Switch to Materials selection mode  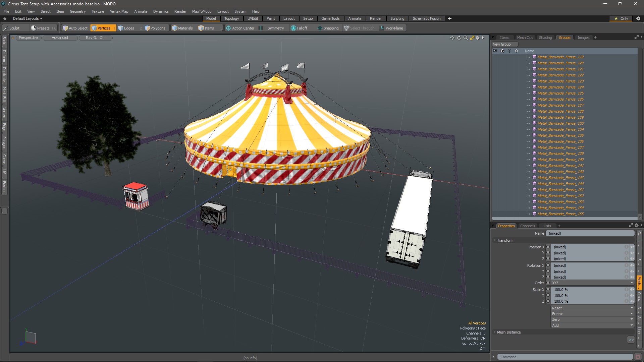pyautogui.click(x=182, y=28)
